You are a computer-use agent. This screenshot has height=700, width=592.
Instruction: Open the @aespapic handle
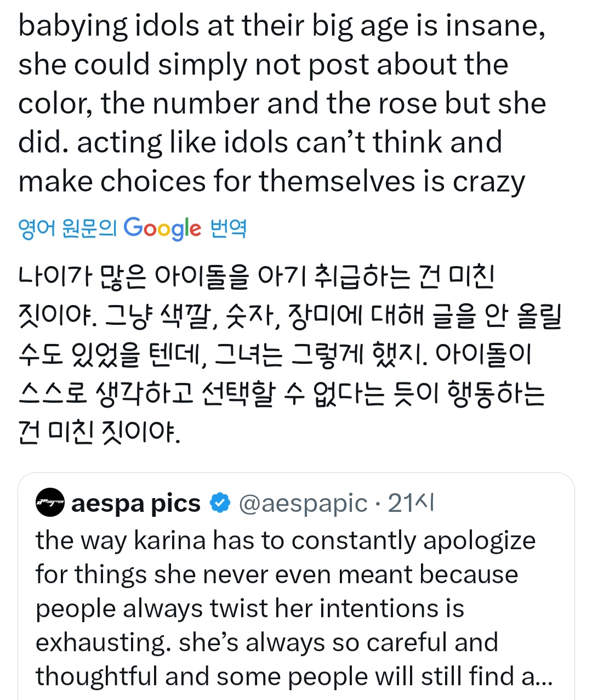point(303,503)
